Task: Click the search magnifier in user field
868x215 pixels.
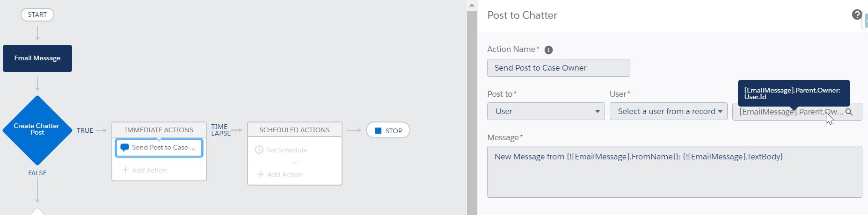Action: point(849,112)
